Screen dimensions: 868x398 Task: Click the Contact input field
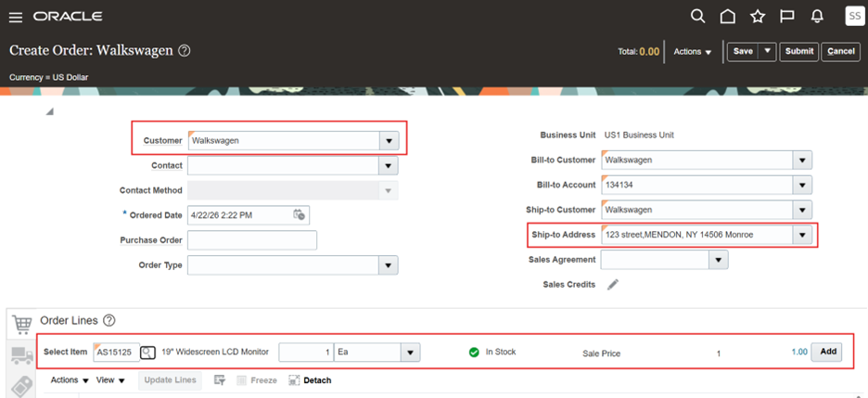284,165
